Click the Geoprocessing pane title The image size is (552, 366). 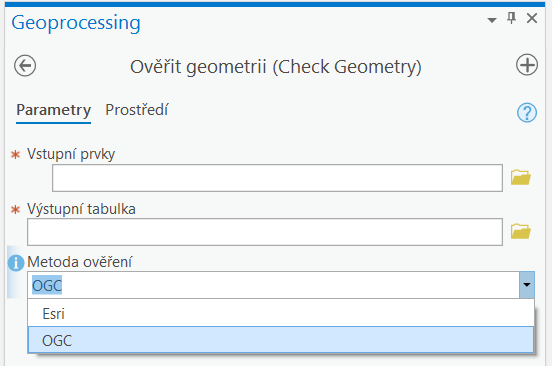[x=76, y=23]
